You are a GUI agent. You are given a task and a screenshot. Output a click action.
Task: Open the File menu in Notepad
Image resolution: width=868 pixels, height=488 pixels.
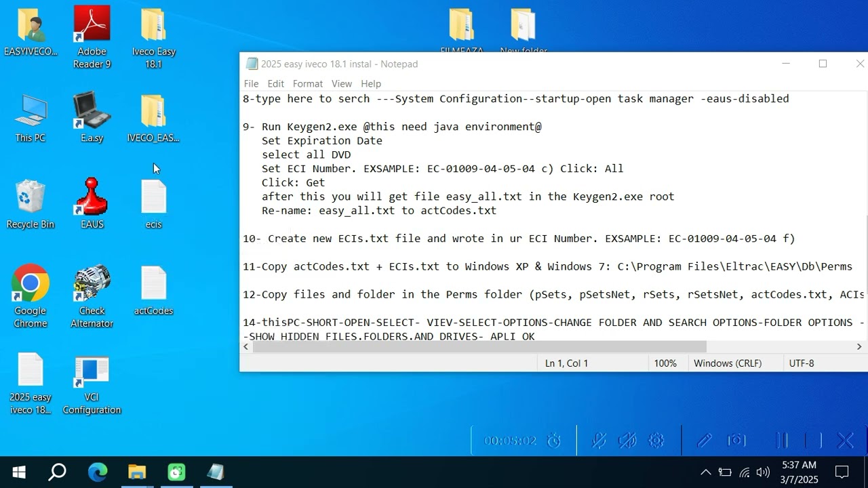(x=251, y=83)
